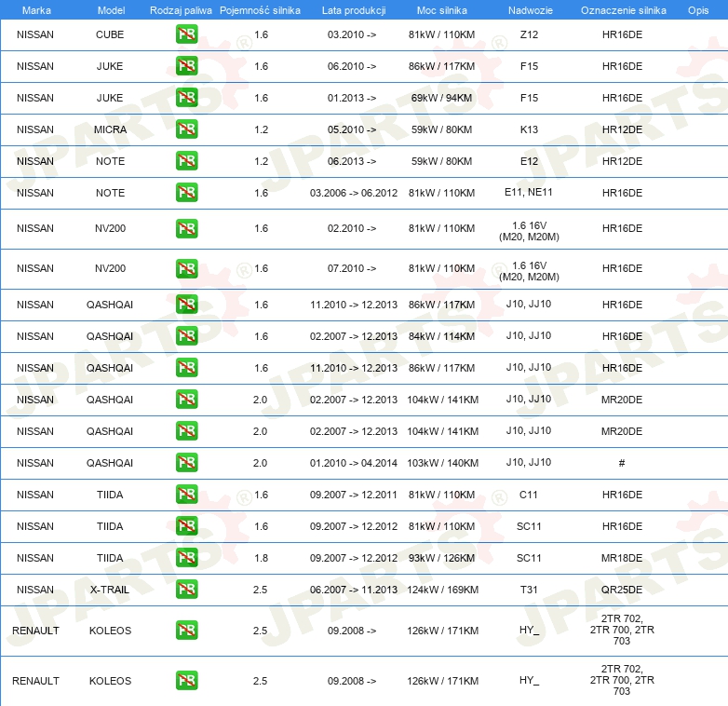The width and height of the screenshot is (728, 706).
Task: Select the MICRA model cell
Action: point(110,129)
